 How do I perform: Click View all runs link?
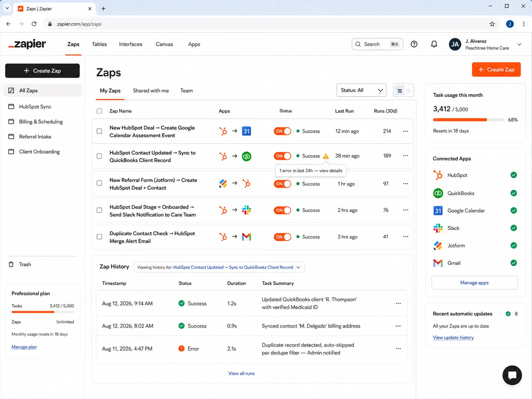pyautogui.click(x=241, y=373)
